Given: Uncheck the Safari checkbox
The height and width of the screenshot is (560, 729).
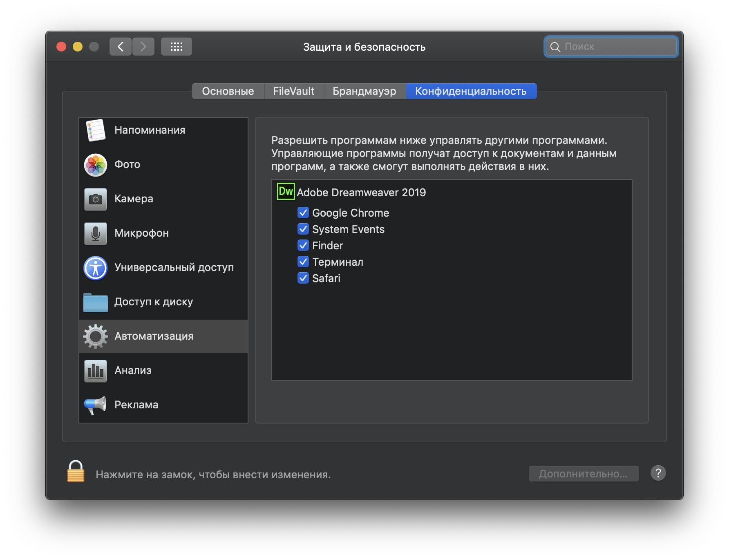Looking at the screenshot, I should (303, 278).
